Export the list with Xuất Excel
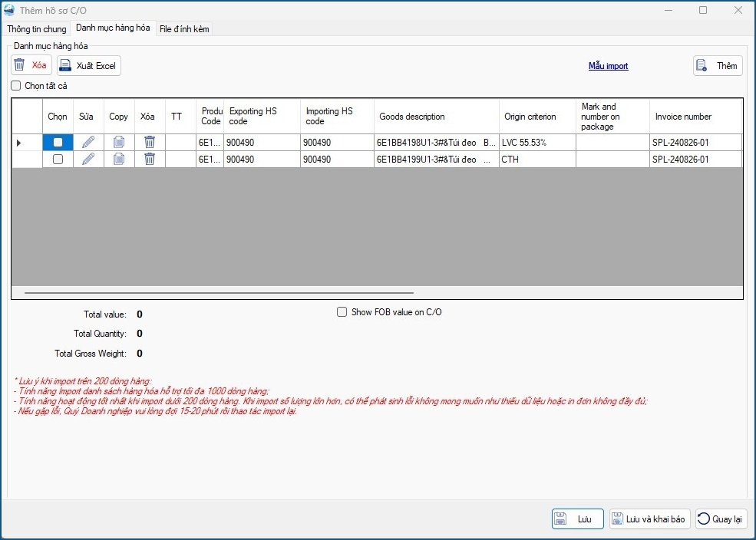This screenshot has width=756, height=540. (89, 66)
